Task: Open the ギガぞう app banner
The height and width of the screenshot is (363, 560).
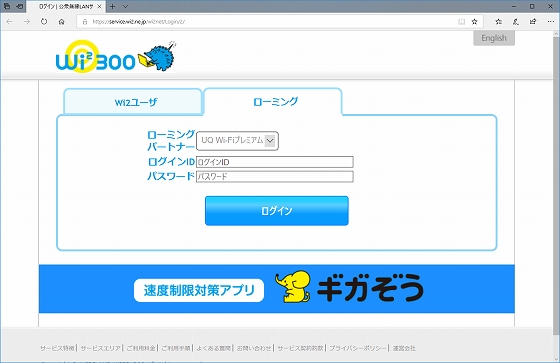Action: (277, 289)
